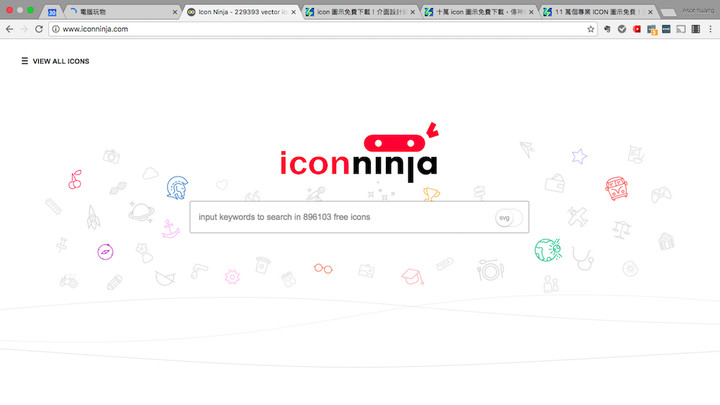Screen dimensions: 720x405
Task: Click the iconninja logo
Action: click(x=359, y=152)
